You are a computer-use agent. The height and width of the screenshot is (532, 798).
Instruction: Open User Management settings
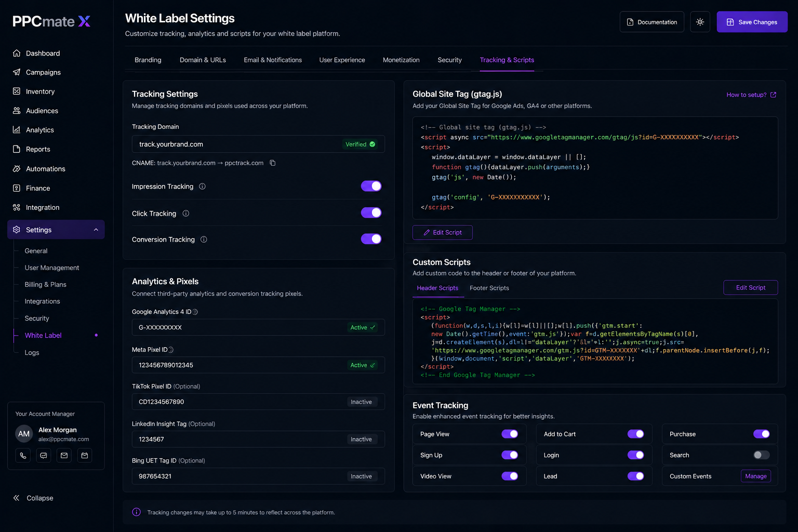coord(52,268)
